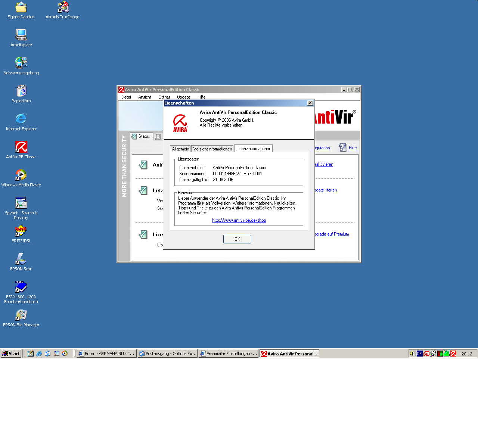Click the Show Desktop quick launch icon
Viewport: 478px width, 448px height.
(31, 354)
